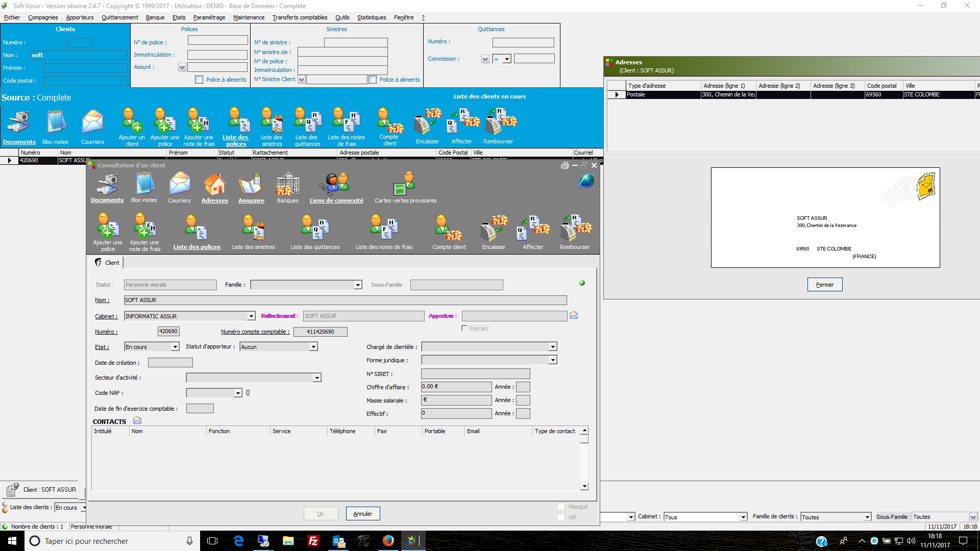The height and width of the screenshot is (551, 980).
Task: Toggle the Masqué checkbox
Action: (561, 507)
